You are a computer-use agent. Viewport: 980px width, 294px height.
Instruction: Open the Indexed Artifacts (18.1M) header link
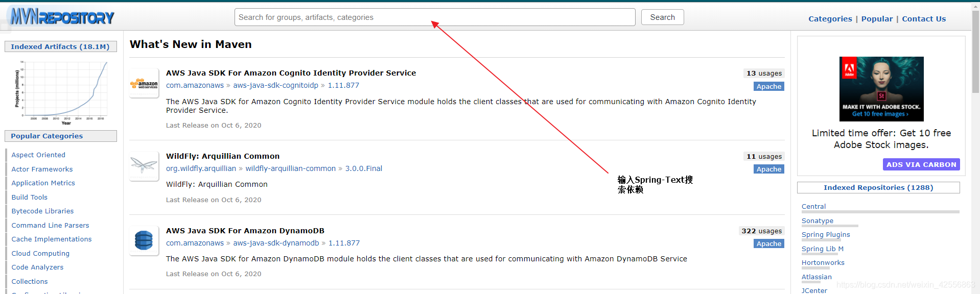(60, 46)
